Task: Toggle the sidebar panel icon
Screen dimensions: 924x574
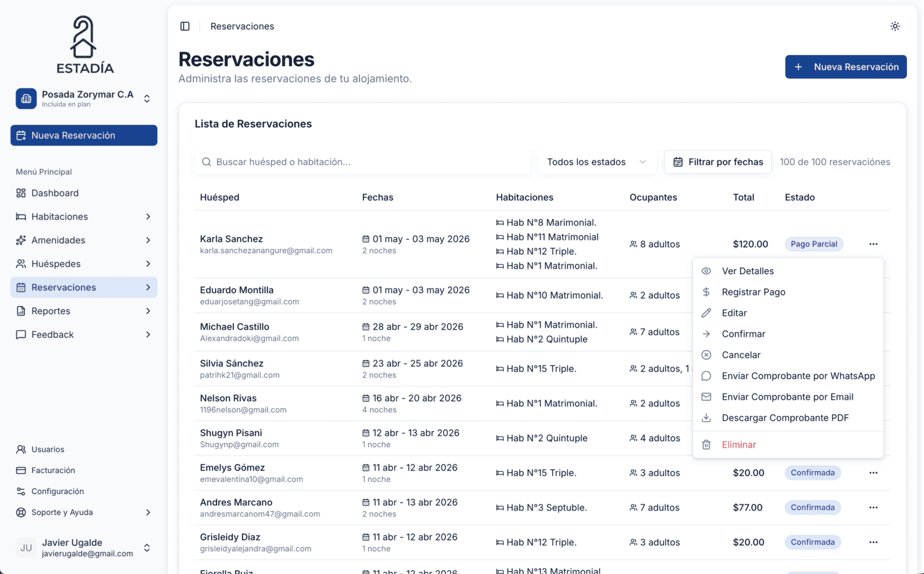Action: 185,26
